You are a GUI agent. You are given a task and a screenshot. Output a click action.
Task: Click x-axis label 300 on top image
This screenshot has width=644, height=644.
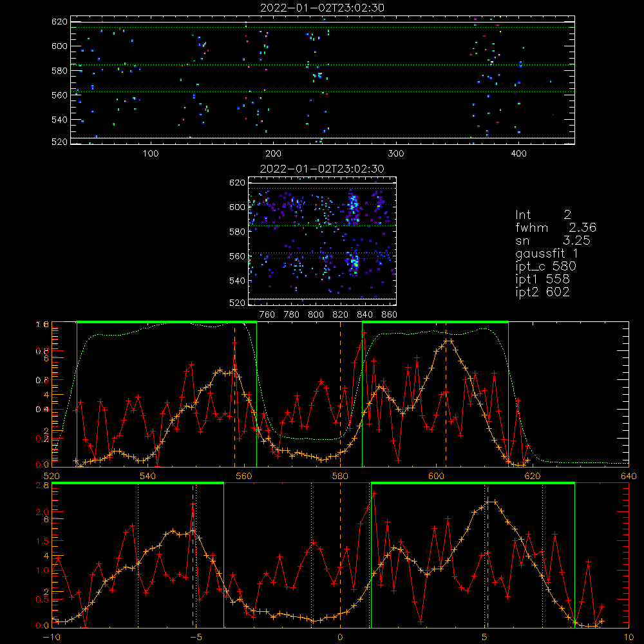click(396, 154)
